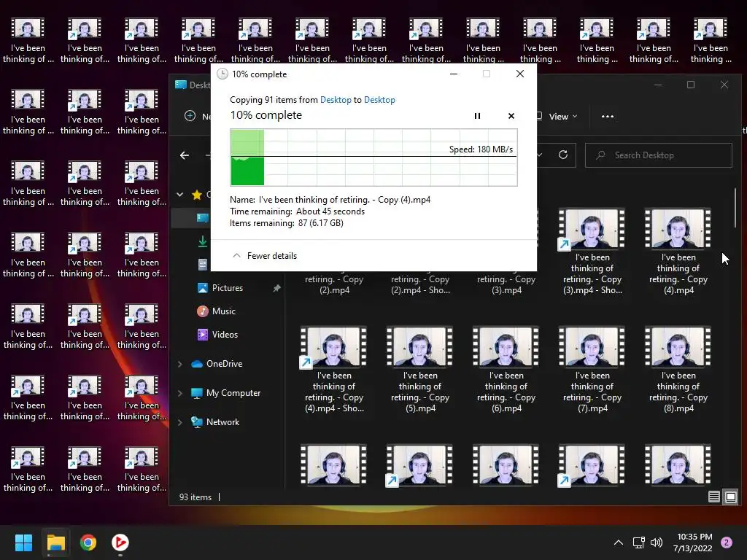The height and width of the screenshot is (560, 747).
Task: Open the red play-button app on taskbar
Action: [120, 542]
